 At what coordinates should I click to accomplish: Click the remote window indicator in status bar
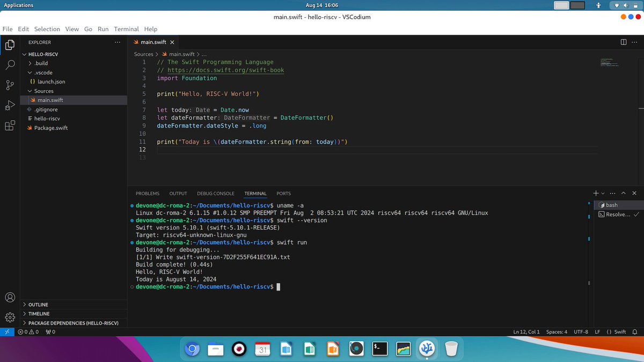pyautogui.click(x=6, y=332)
